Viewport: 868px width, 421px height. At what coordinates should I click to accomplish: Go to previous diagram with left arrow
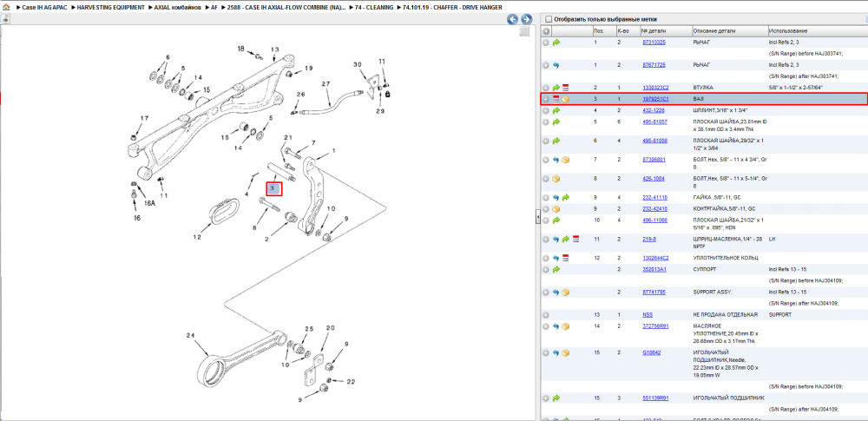(513, 19)
